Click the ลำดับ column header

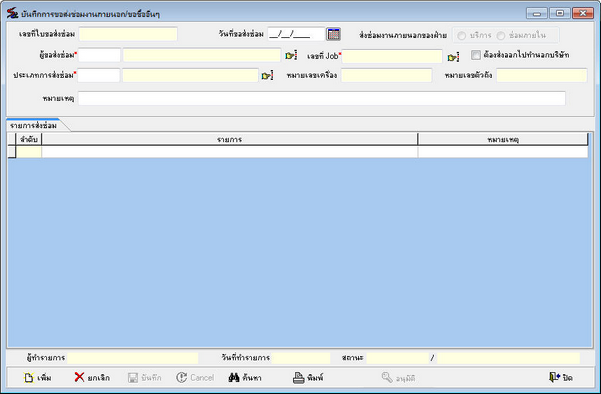(x=29, y=139)
